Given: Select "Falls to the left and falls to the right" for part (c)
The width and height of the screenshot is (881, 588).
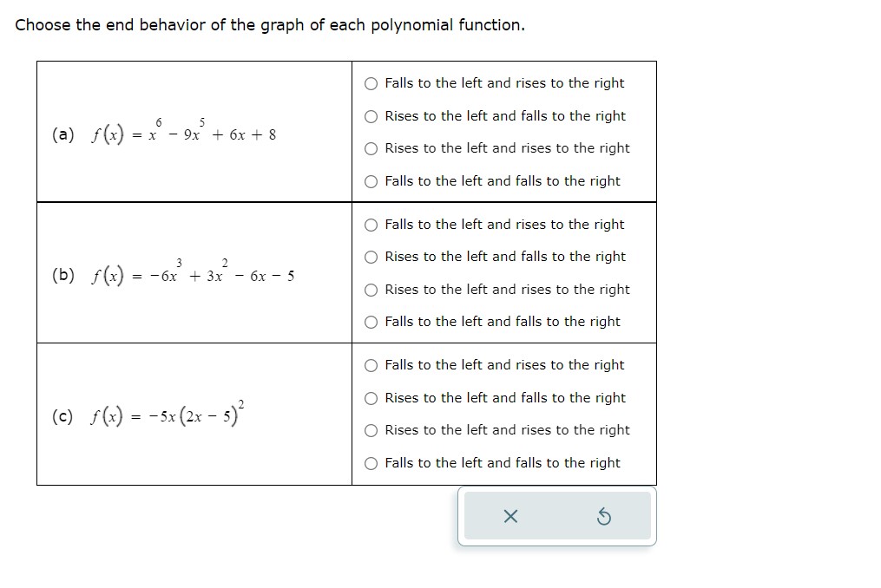Looking at the screenshot, I should point(371,462).
